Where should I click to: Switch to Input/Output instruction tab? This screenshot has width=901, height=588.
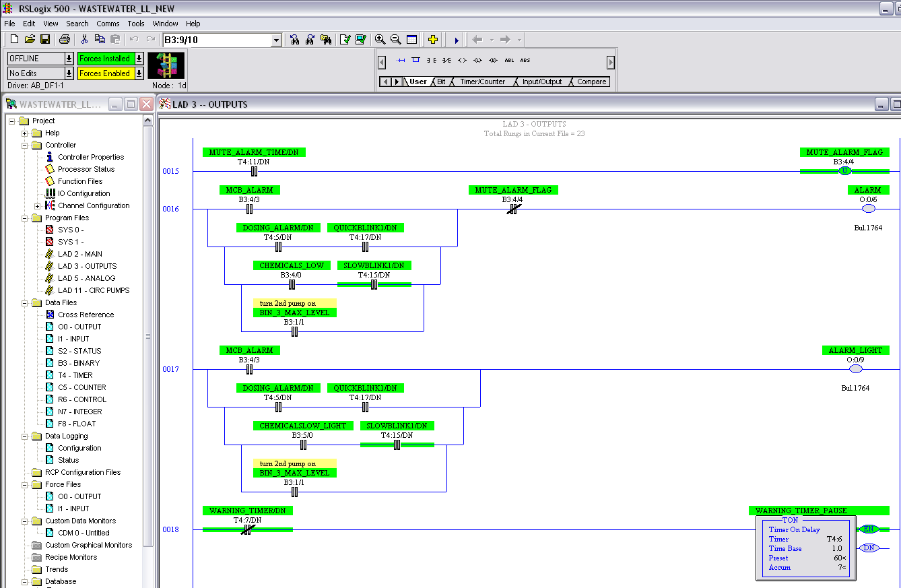tap(542, 81)
